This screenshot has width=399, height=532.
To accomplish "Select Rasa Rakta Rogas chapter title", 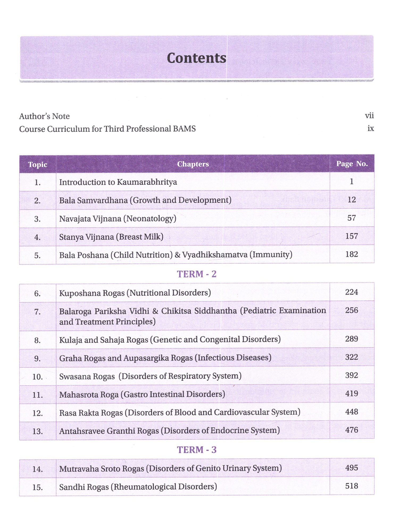I will [x=180, y=413].
